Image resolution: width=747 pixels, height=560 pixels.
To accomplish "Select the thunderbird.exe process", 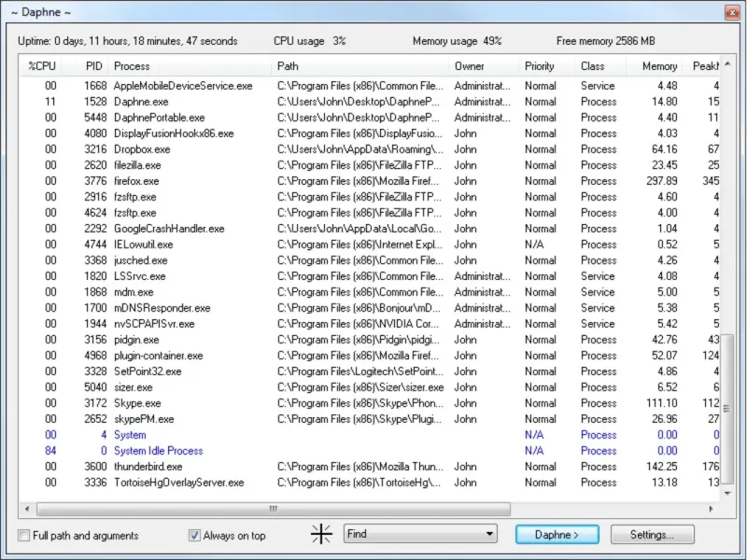I will [x=369, y=467].
